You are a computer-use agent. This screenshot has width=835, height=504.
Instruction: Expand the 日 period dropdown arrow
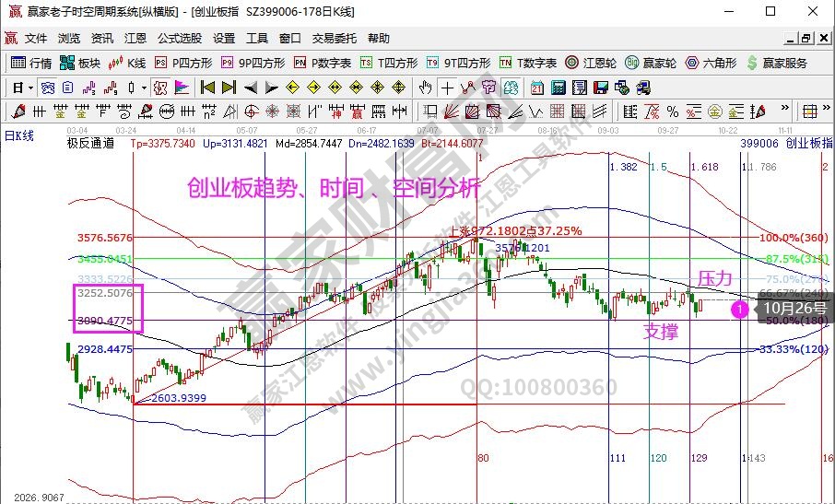coord(30,88)
